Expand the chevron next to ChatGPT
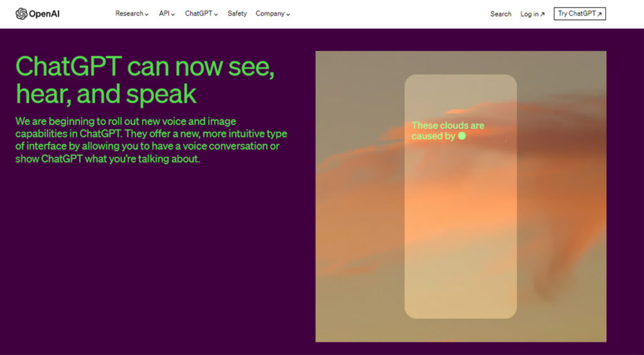The width and height of the screenshot is (644, 355). tap(216, 14)
